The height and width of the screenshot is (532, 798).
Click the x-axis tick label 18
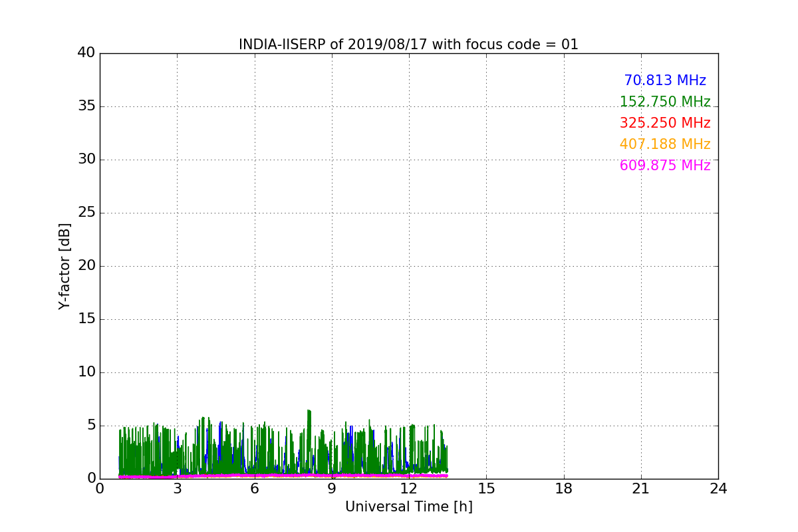click(x=564, y=489)
